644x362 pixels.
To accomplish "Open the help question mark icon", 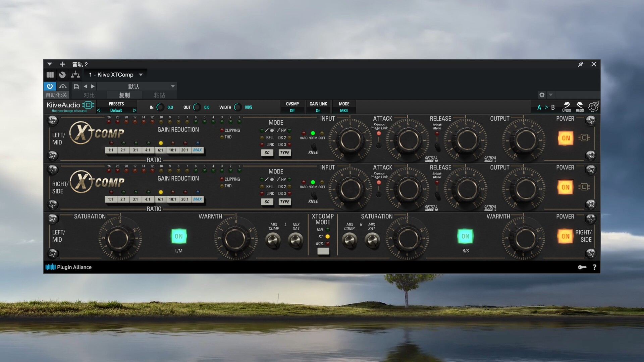I will 594,267.
